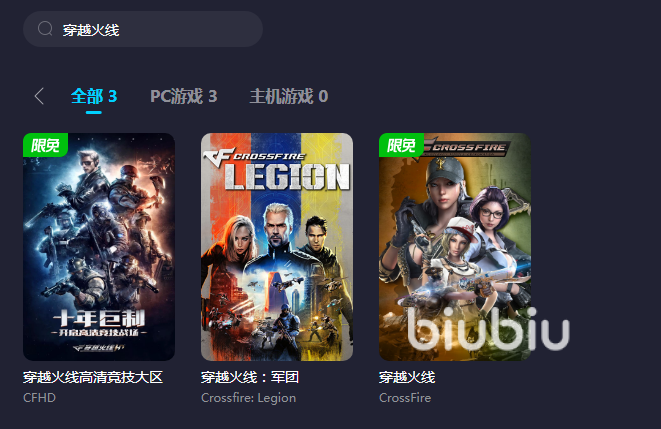661x429 pixels.
Task: Go back using the left chevron arrow
Action: 39,96
